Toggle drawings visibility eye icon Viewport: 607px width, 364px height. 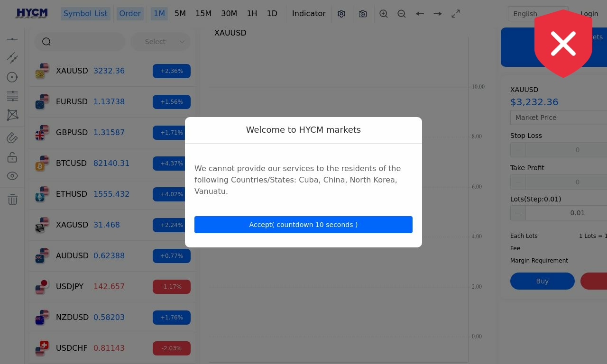12,176
